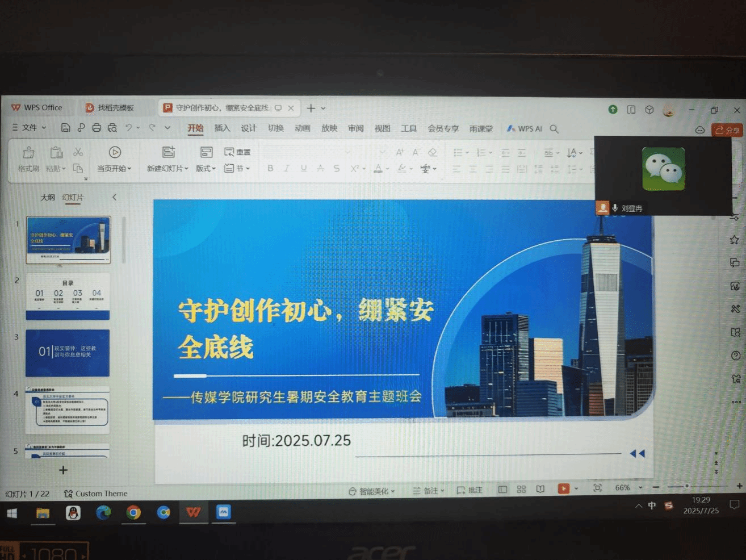Open the 66% zoom level dropdown
746x560 pixels.
point(640,488)
